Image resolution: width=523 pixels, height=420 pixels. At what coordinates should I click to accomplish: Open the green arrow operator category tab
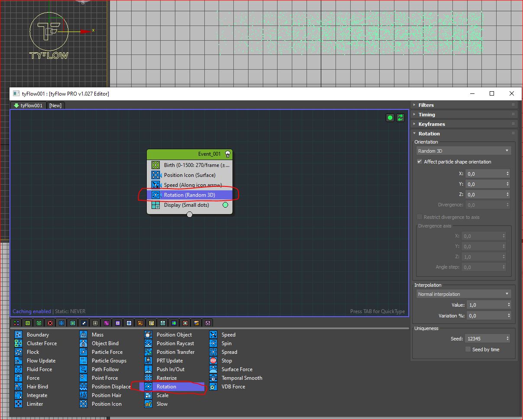(x=174, y=323)
